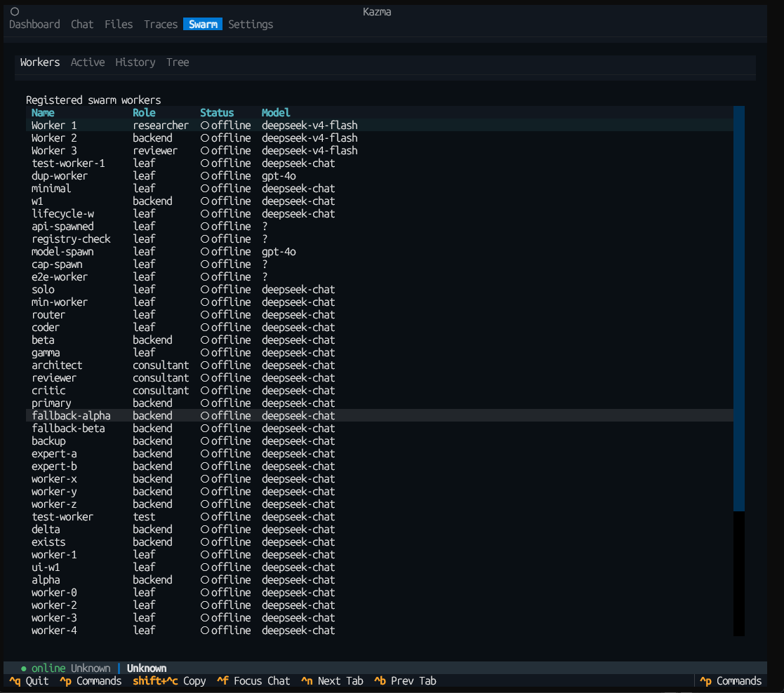This screenshot has width=784, height=693.
Task: Open the Tree view sub-tab
Action: [178, 62]
